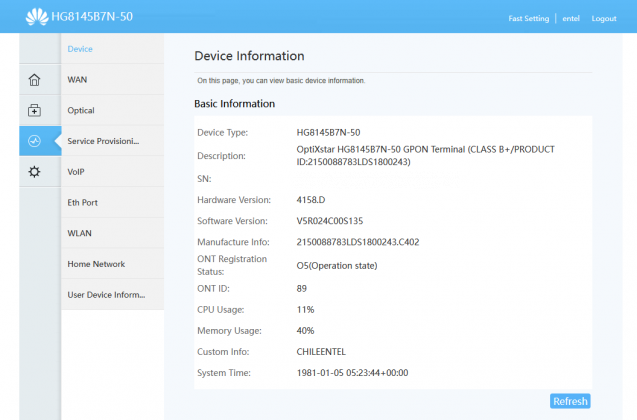Click the HG8145B7N-50 header title
Screen dimensions: 637x420
pos(92,17)
